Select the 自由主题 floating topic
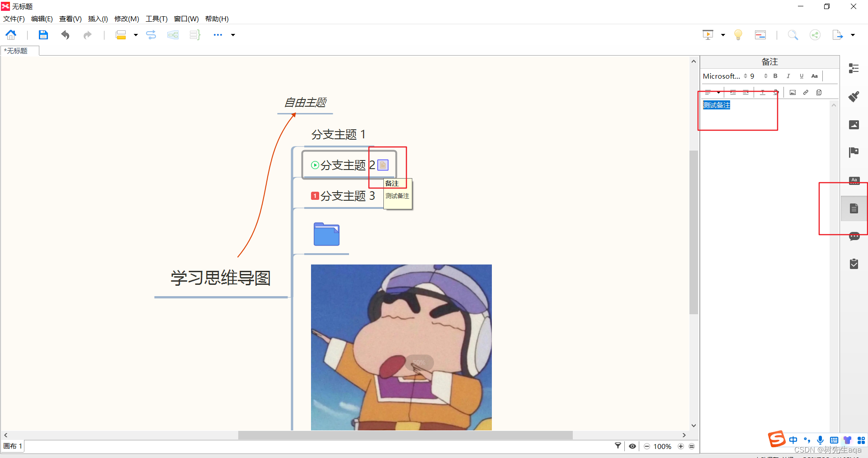 coord(305,103)
